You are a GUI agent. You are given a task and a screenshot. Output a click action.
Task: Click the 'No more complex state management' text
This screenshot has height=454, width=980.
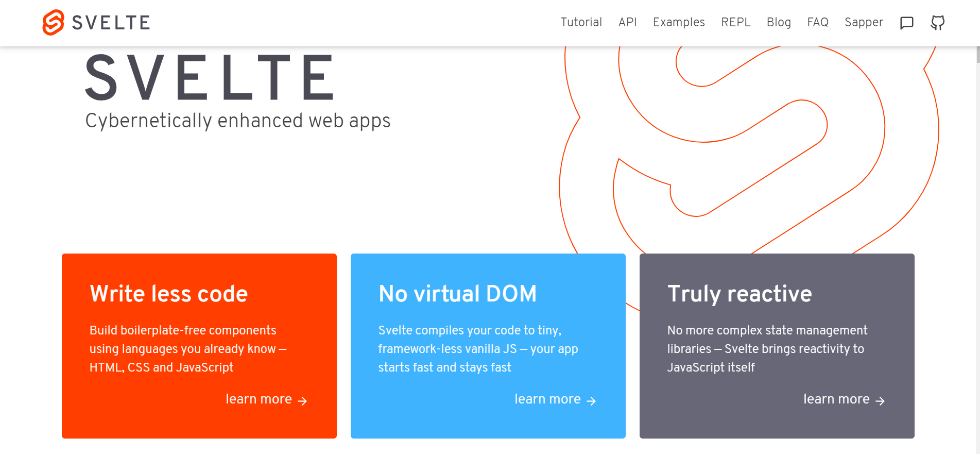click(767, 349)
